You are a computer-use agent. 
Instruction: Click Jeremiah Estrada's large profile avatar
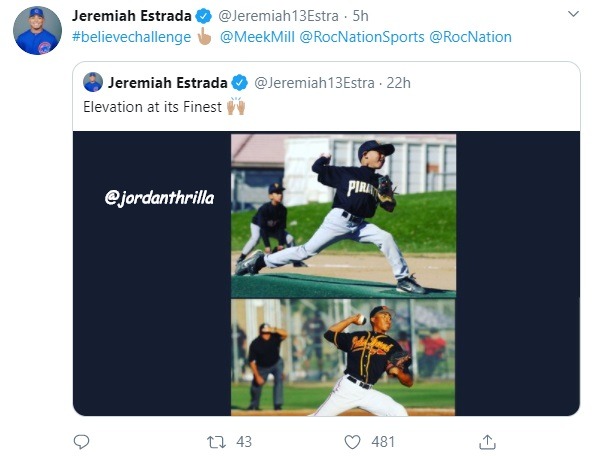pos(37,30)
